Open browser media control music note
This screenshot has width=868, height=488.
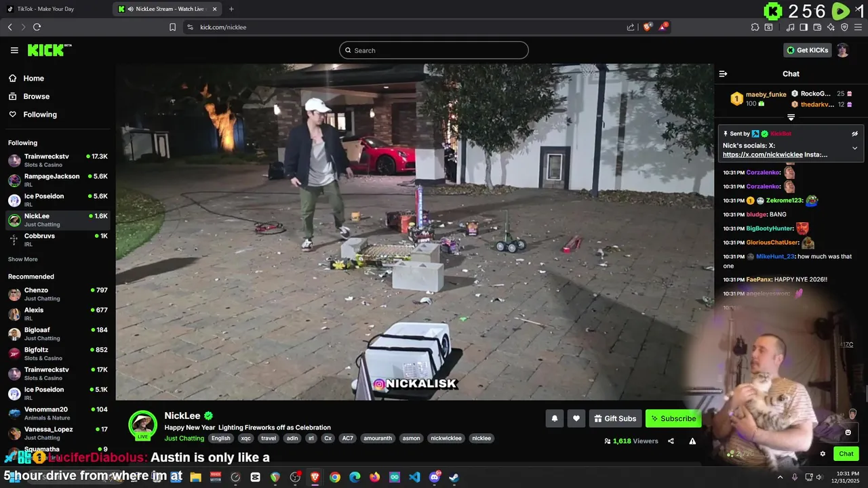(790, 27)
